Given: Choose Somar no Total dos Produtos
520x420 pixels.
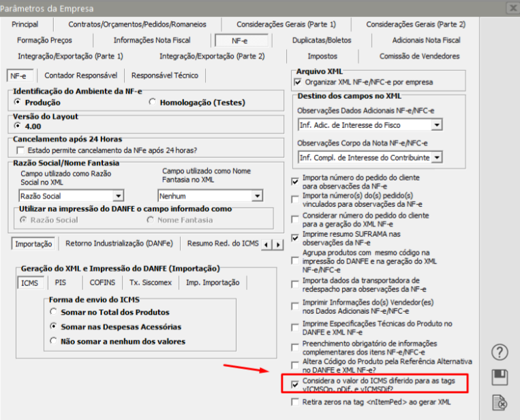Looking at the screenshot, I should 54,311.
